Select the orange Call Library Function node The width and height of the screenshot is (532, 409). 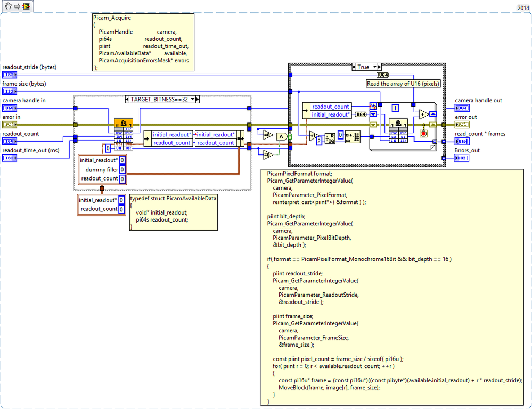pos(124,134)
